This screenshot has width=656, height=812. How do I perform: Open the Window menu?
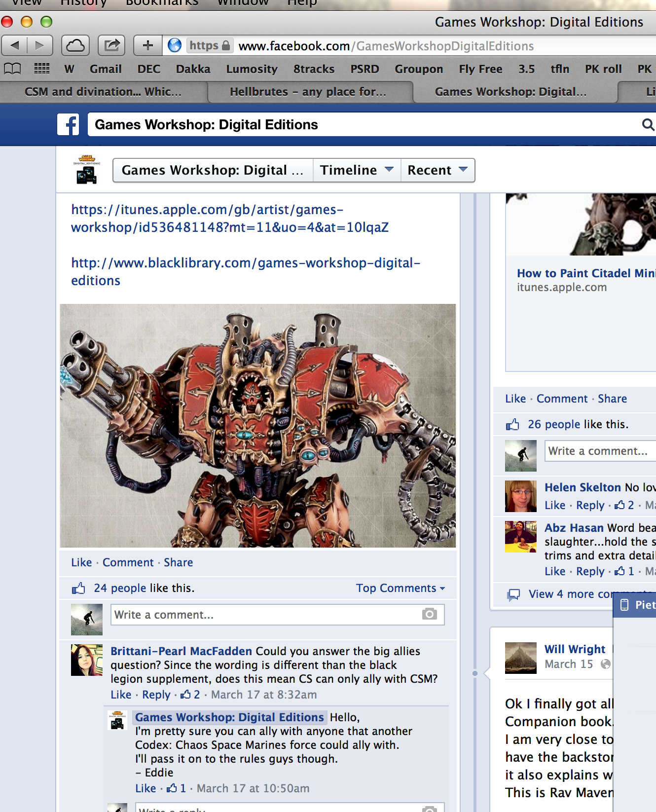click(x=243, y=3)
